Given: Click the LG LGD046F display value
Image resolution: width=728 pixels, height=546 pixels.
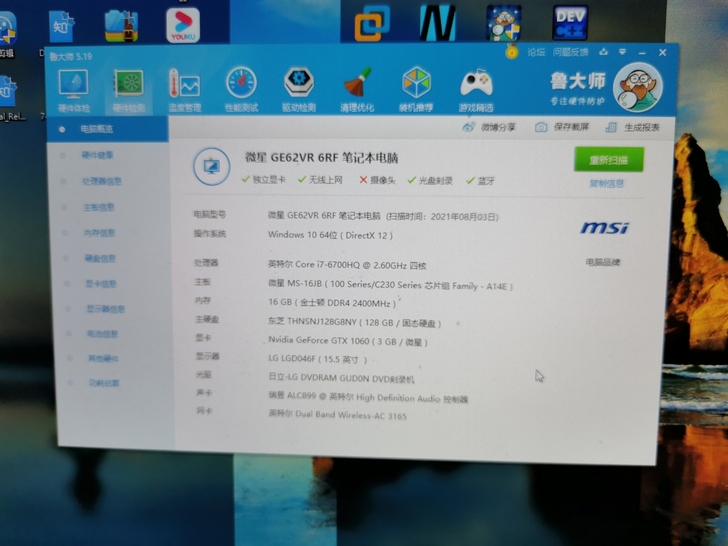Looking at the screenshot, I should pos(318,359).
